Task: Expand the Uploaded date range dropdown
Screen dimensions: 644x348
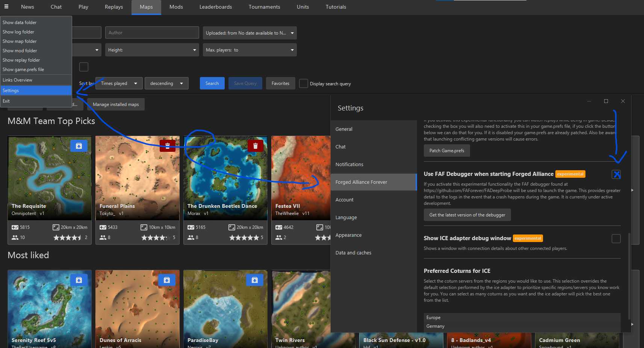Action: coord(250,33)
